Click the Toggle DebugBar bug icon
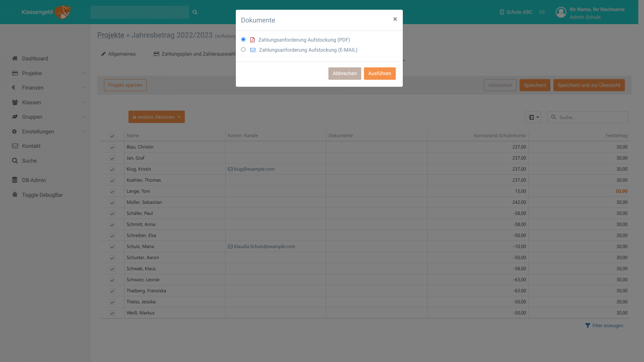This screenshot has width=644, height=362. pos(15,195)
